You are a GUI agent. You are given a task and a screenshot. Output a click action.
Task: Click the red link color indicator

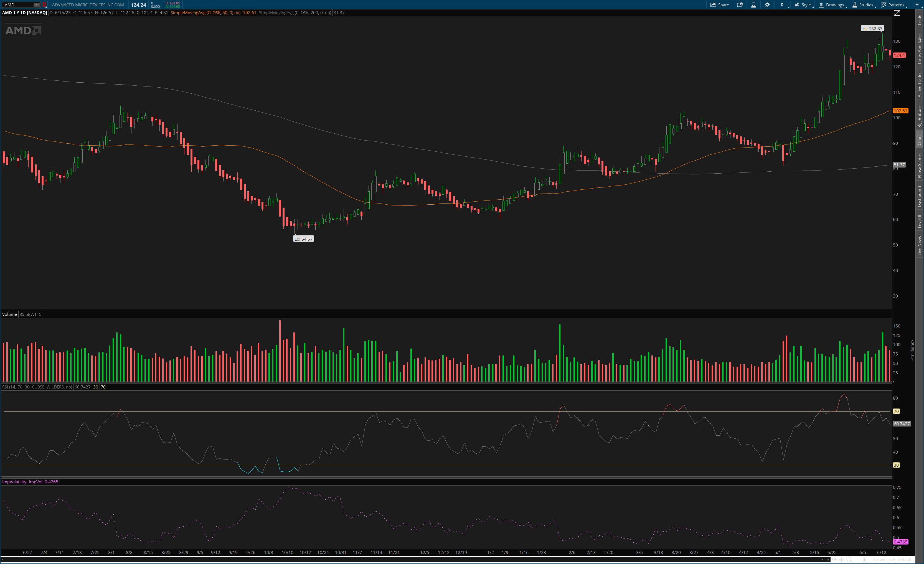pos(44,5)
